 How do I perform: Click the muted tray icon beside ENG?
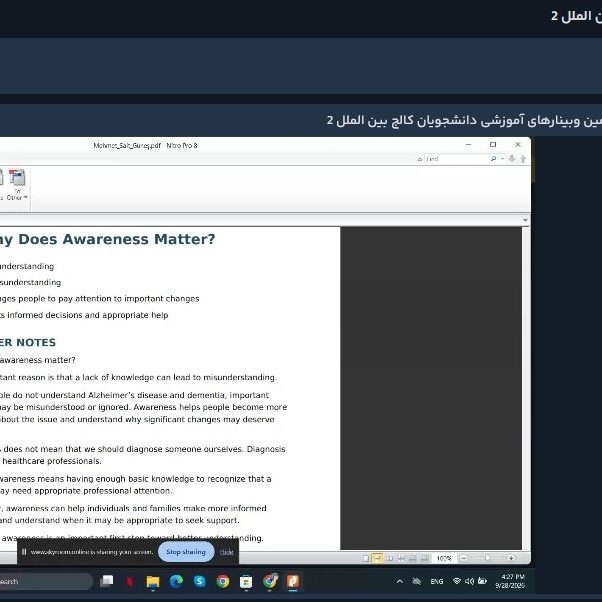[x=417, y=581]
